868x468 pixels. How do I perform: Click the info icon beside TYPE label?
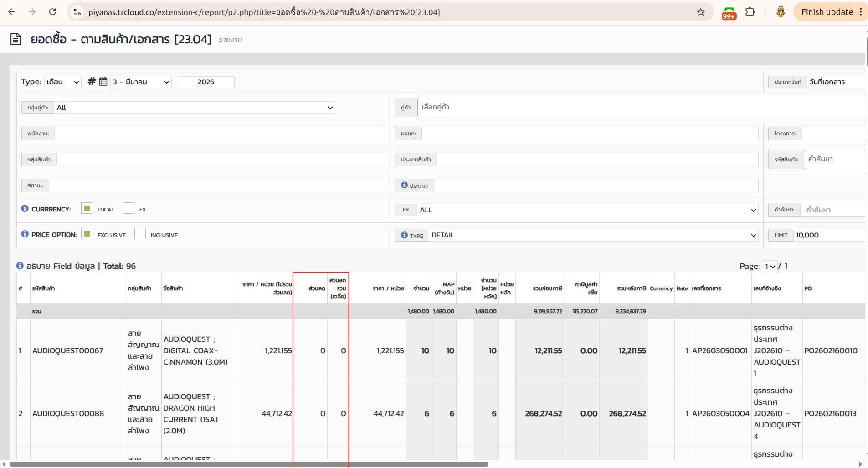click(404, 235)
